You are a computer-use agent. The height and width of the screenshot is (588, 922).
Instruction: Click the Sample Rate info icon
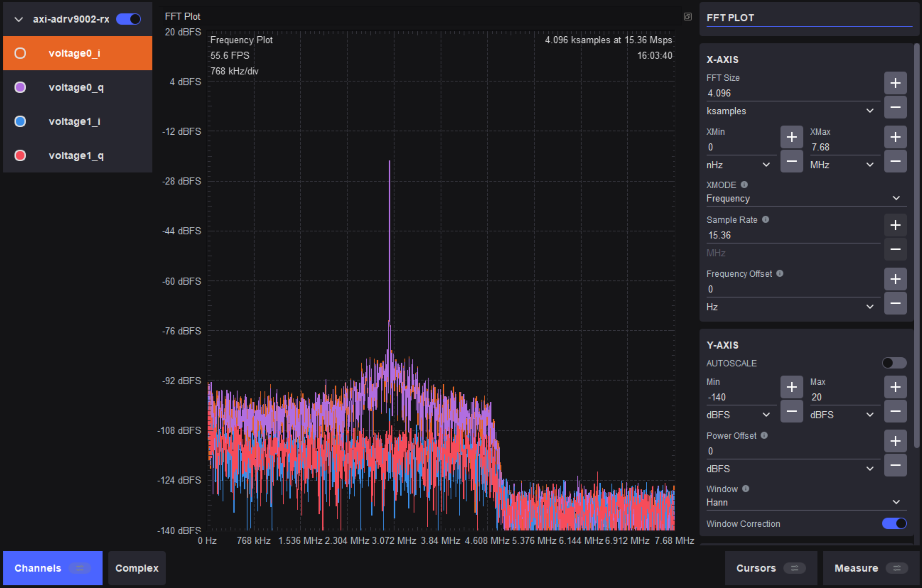pyautogui.click(x=765, y=219)
